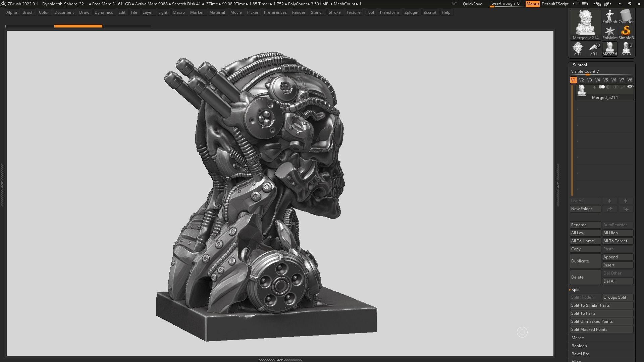Screen dimensions: 644x362
Task: Open the Render menu
Action: point(299,12)
